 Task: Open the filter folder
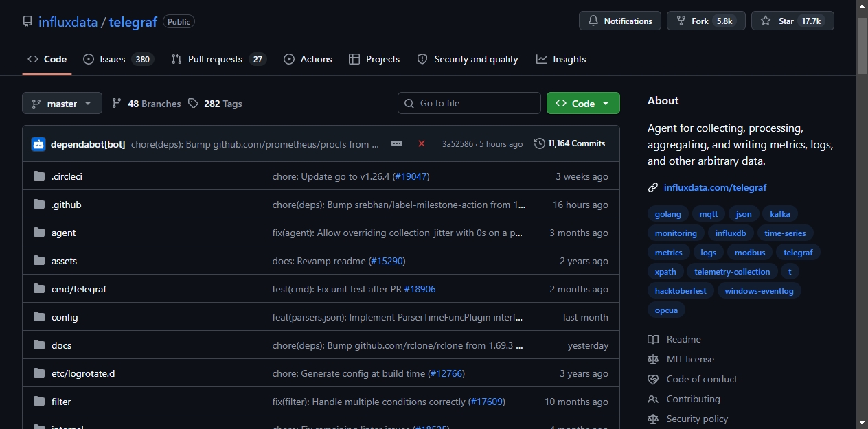coord(61,402)
